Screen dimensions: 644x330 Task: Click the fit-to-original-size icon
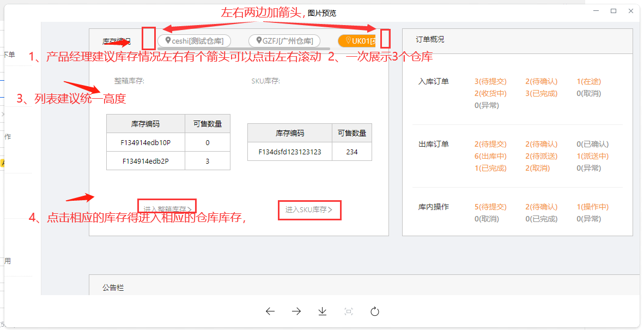click(349, 311)
